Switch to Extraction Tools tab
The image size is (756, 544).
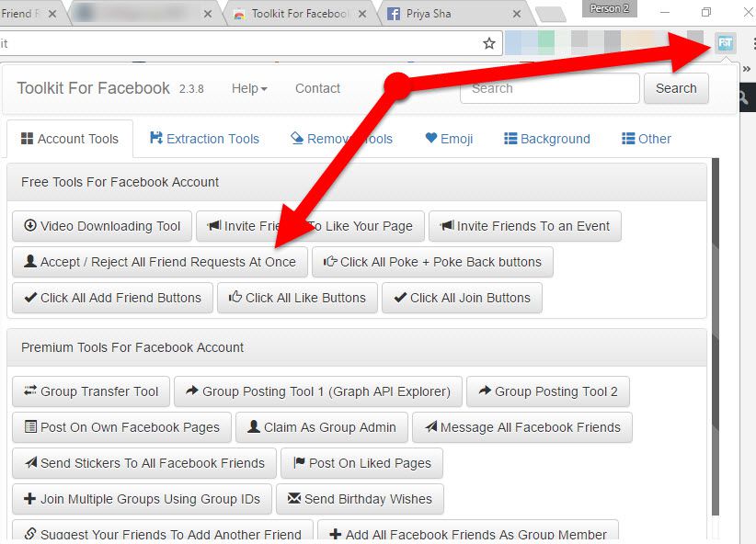pos(204,139)
